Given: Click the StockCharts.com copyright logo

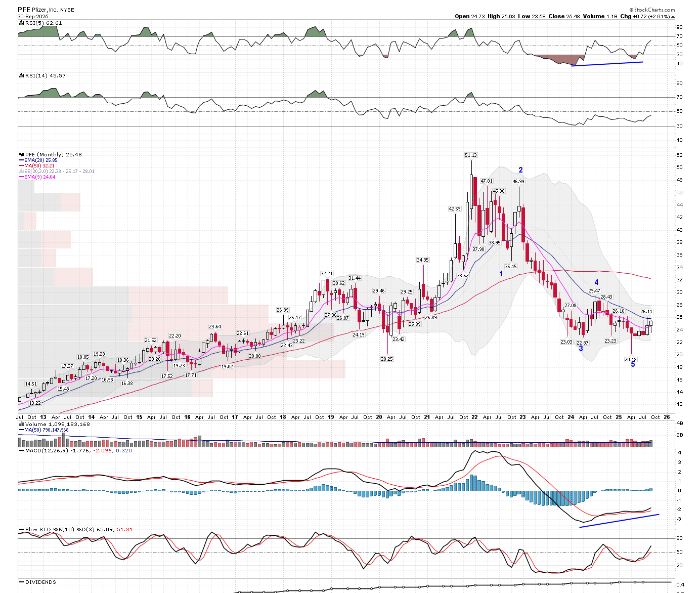Looking at the screenshot, I should point(652,10).
